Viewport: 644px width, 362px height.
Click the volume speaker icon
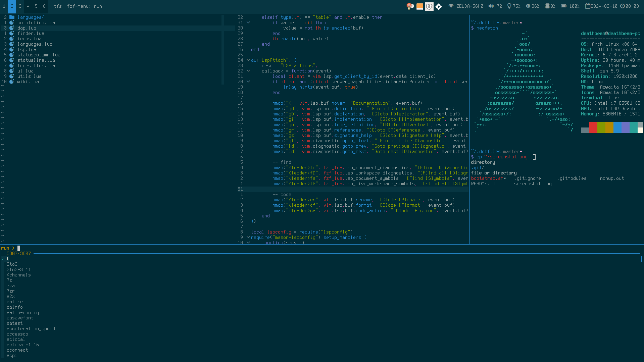tap(491, 6)
